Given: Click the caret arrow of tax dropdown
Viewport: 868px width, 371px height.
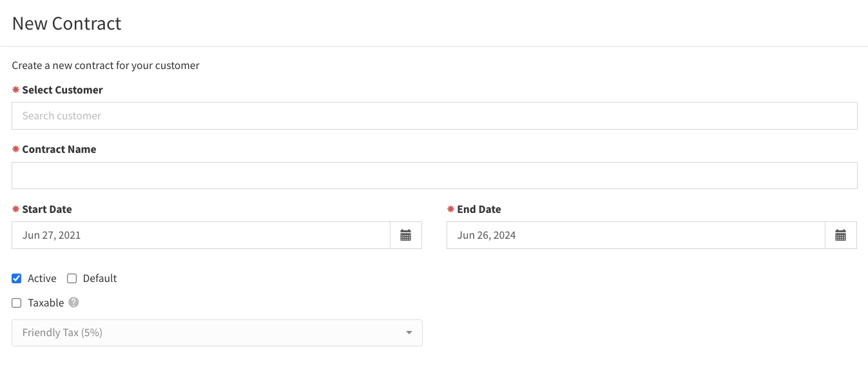Looking at the screenshot, I should tap(409, 333).
